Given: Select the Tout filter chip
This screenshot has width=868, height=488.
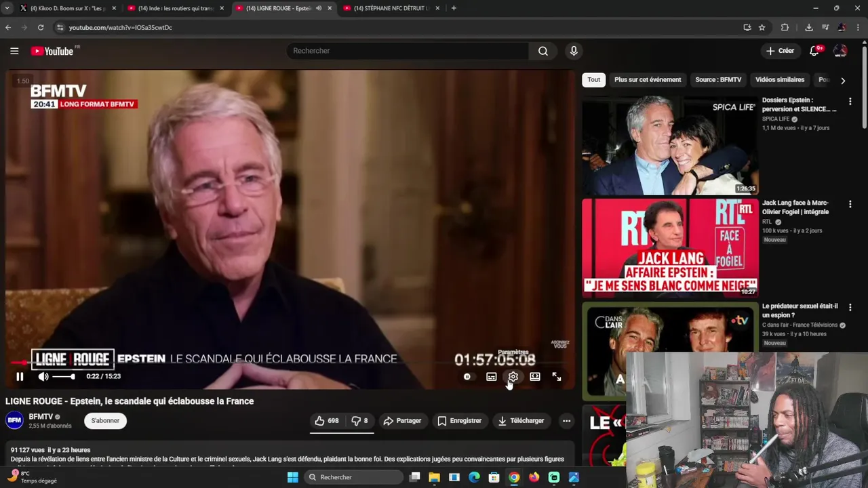Looking at the screenshot, I should [x=594, y=80].
